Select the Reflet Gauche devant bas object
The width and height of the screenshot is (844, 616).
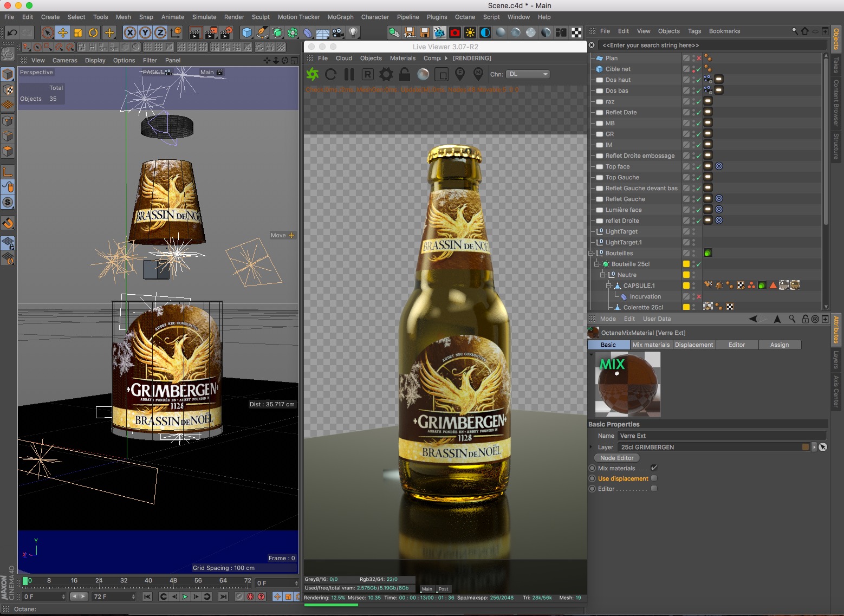coord(641,188)
